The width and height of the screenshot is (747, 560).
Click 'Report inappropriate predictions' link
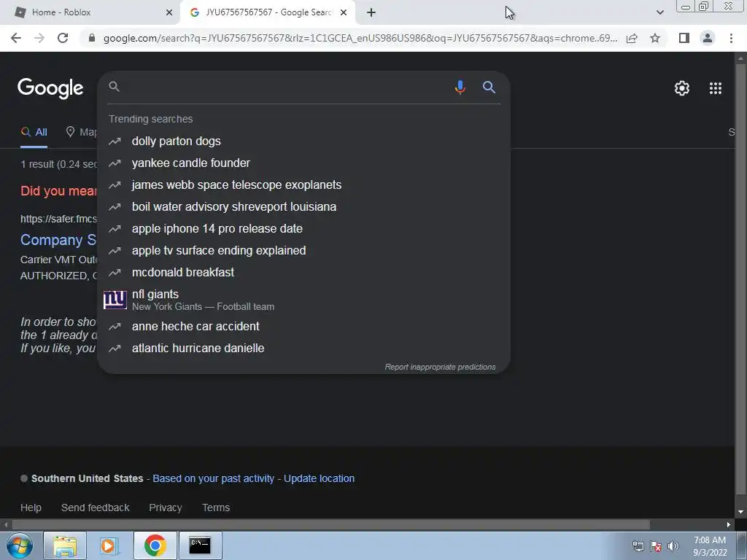(440, 367)
